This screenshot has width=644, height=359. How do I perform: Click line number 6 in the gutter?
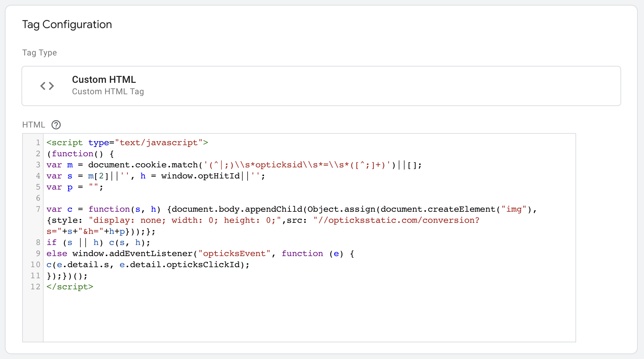38,198
